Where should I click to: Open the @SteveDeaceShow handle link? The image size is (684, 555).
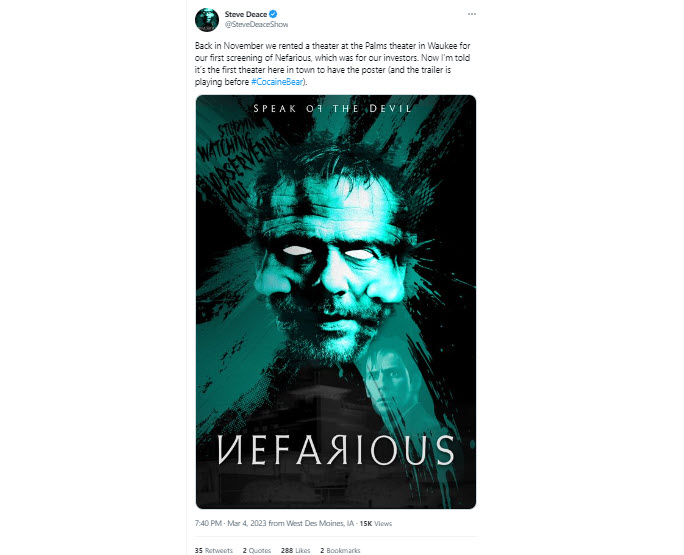[256, 24]
